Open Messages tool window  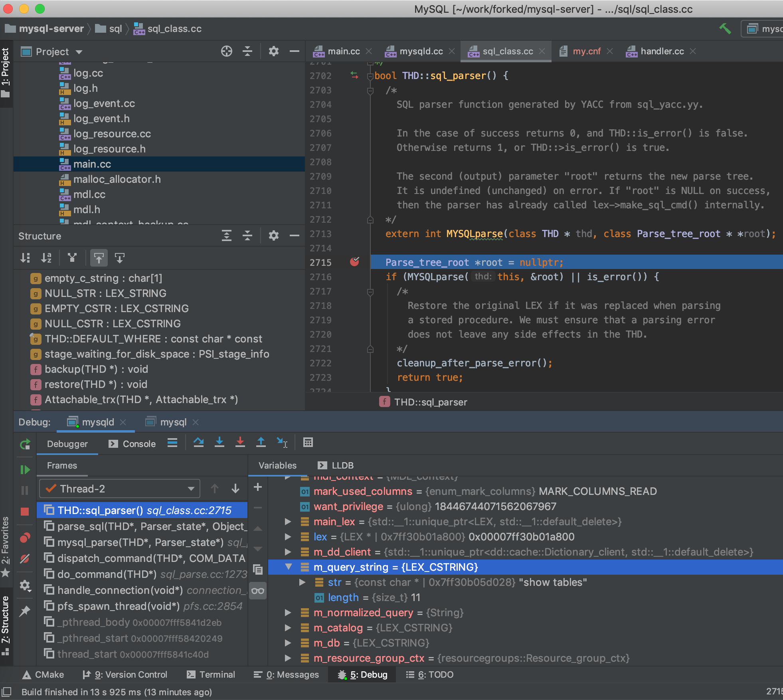point(286,674)
